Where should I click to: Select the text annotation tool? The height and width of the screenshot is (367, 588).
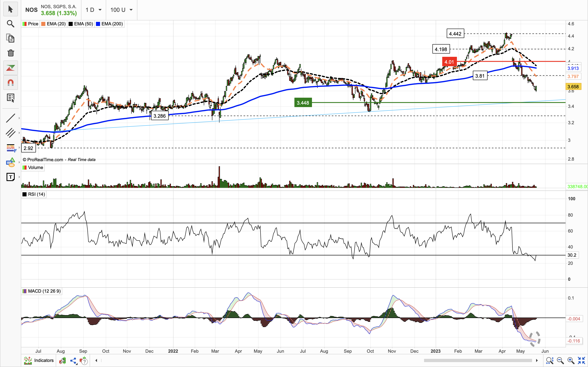[10, 177]
